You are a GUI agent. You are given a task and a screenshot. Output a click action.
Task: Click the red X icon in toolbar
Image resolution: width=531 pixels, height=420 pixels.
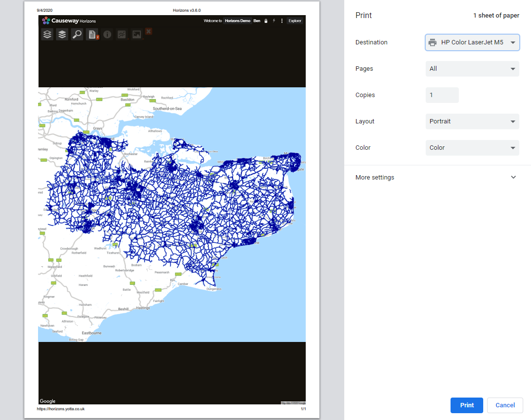149,32
